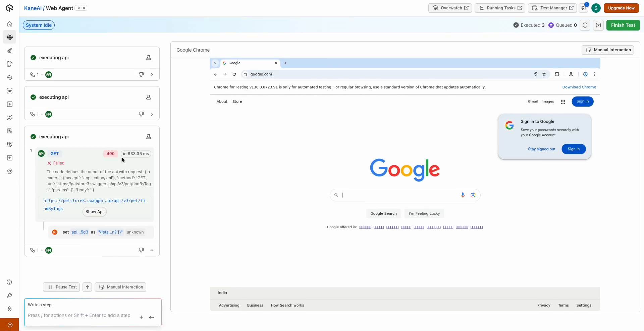644x331 pixels.
Task: Open the Store menu item on Google page
Action: tap(237, 102)
